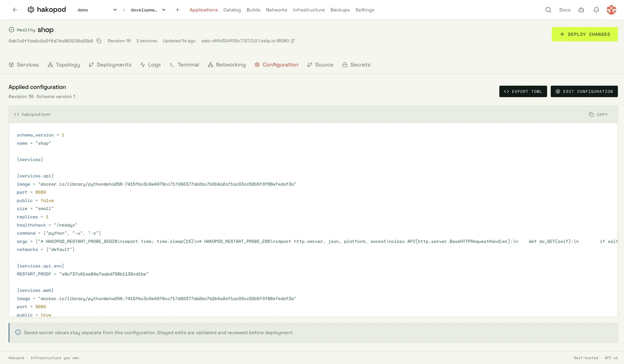Click the hakopod.toml file name
624x364 pixels.
pyautogui.click(x=36, y=114)
